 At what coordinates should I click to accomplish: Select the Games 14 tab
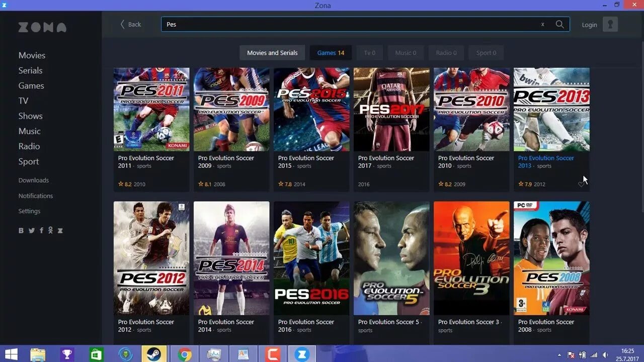331,53
